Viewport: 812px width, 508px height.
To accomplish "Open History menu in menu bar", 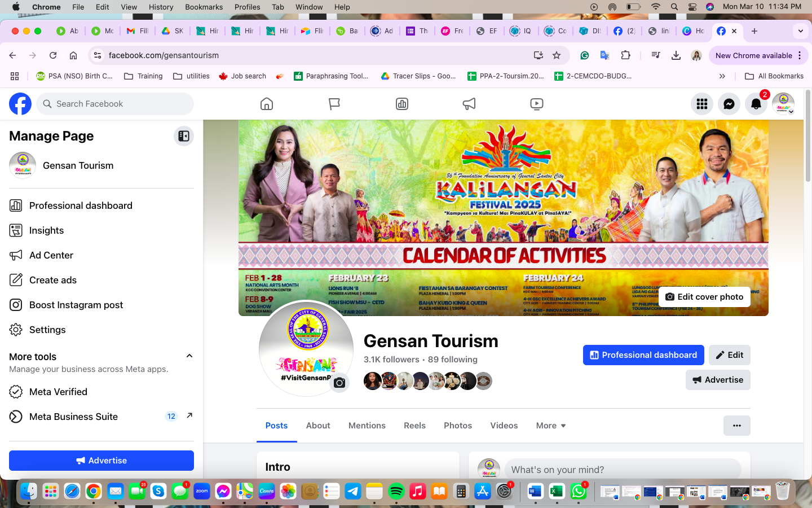I will coord(161,7).
